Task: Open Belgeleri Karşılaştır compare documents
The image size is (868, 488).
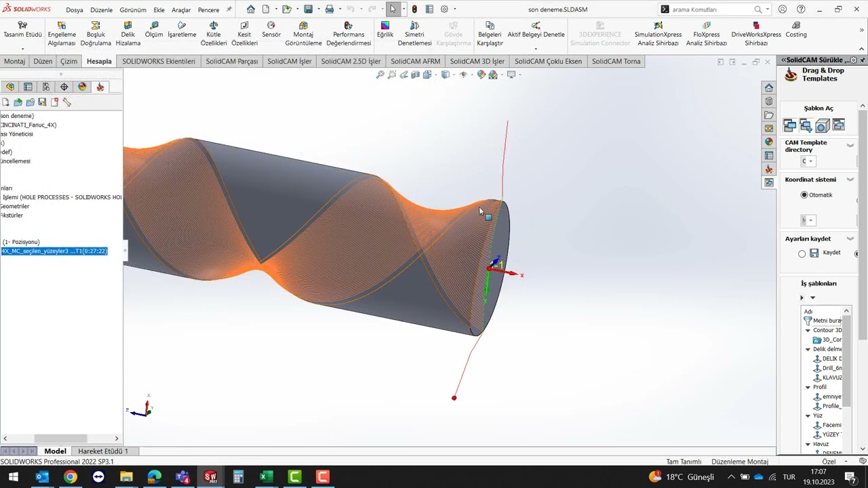Action: [x=490, y=34]
